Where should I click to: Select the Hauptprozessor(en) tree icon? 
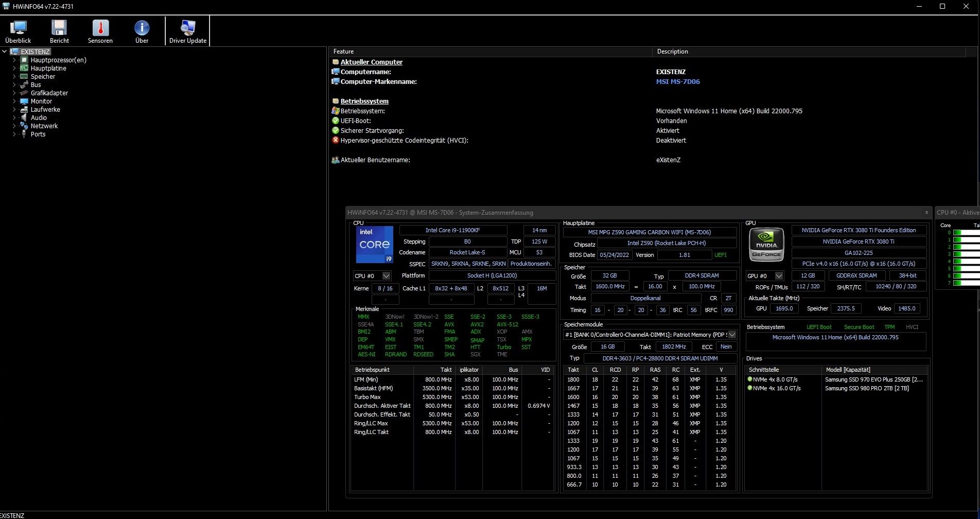tap(24, 60)
